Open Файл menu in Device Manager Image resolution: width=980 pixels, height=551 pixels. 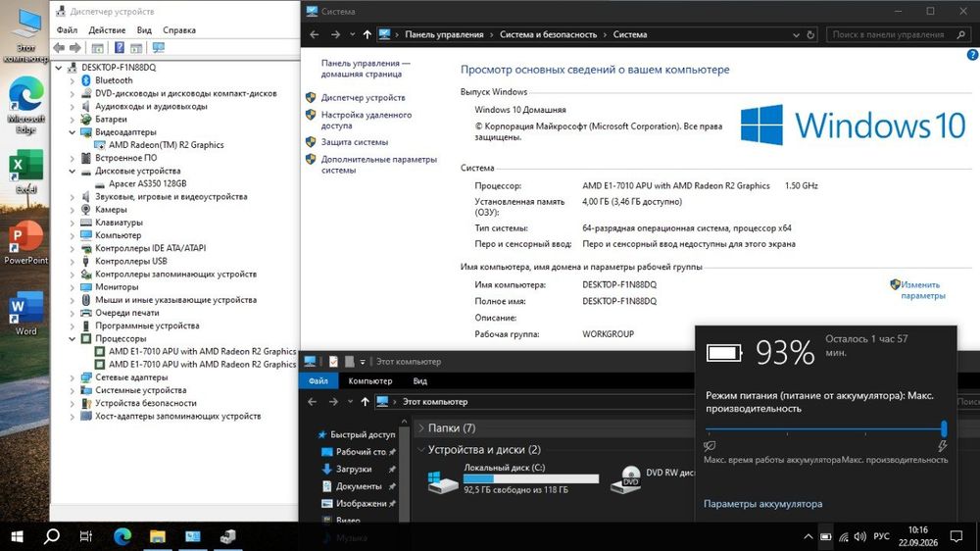(x=67, y=30)
